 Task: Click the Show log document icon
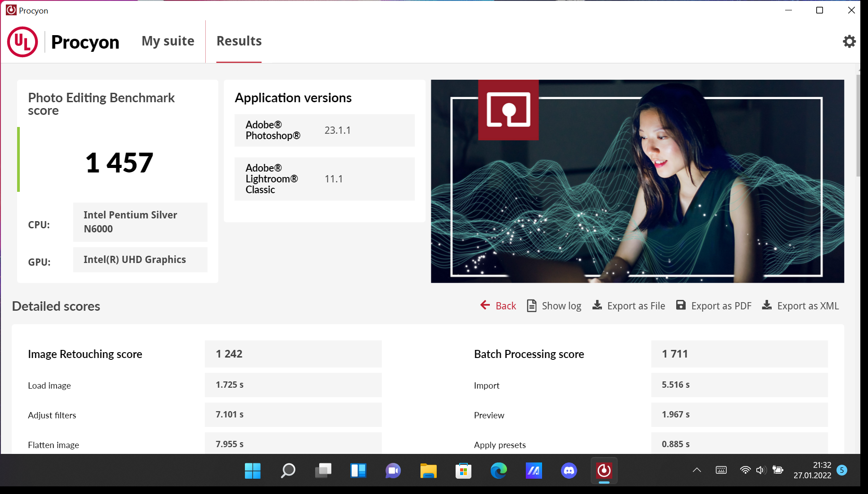coord(532,306)
